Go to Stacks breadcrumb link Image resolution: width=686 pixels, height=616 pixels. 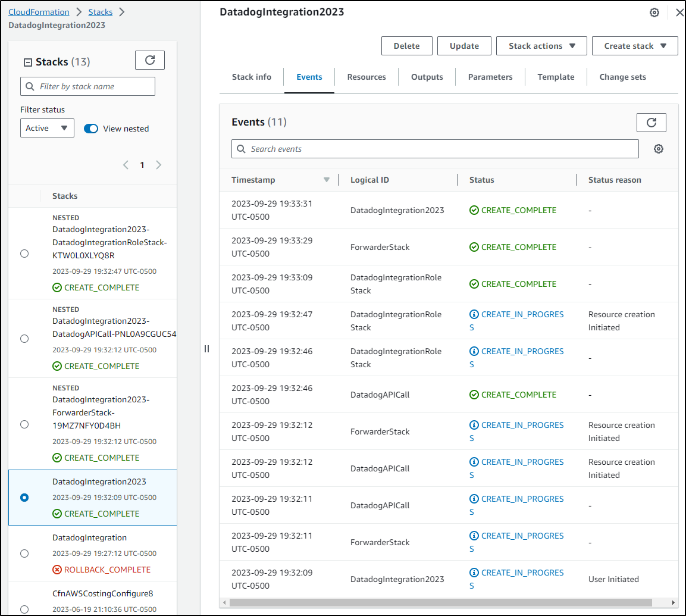tap(100, 12)
